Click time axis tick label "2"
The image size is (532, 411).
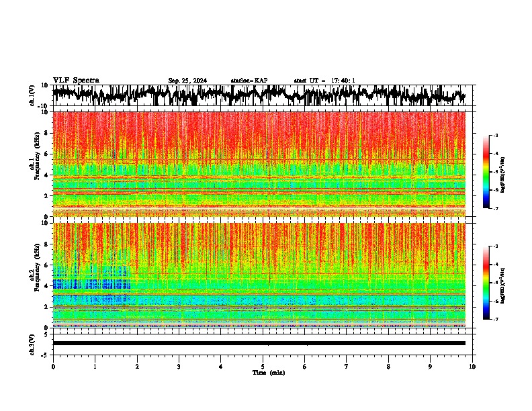pyautogui.click(x=137, y=367)
